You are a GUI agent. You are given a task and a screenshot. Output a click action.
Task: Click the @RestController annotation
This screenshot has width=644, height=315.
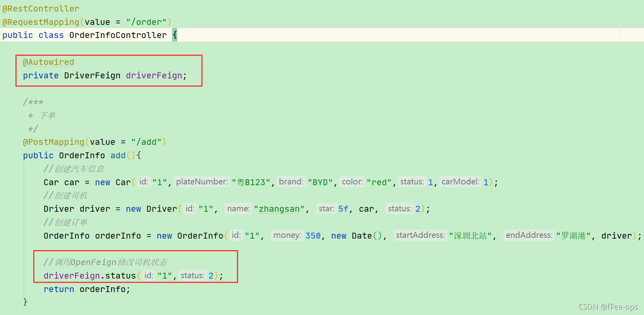click(41, 9)
